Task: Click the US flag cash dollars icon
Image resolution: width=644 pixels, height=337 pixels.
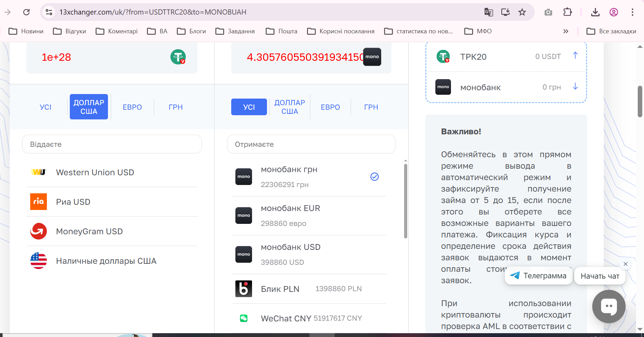Action: point(39,261)
